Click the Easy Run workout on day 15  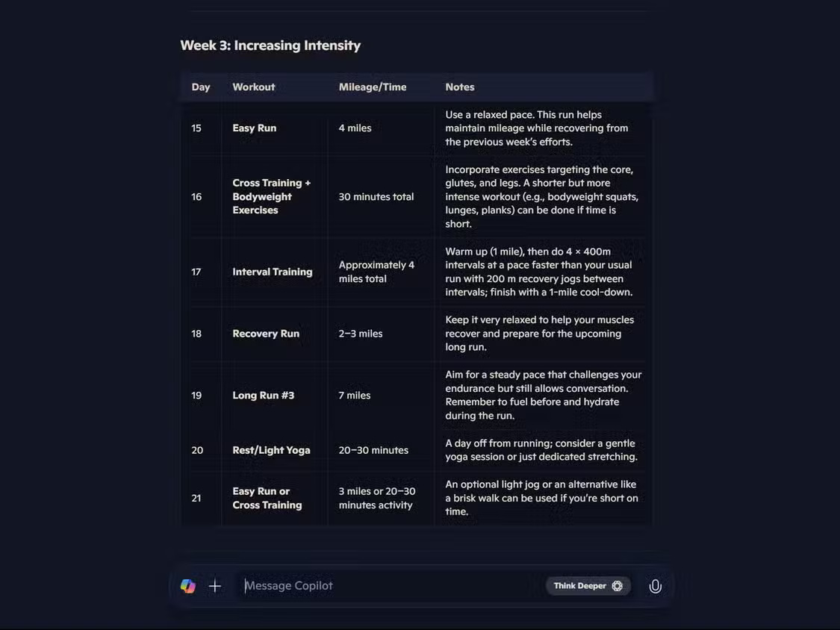click(255, 128)
